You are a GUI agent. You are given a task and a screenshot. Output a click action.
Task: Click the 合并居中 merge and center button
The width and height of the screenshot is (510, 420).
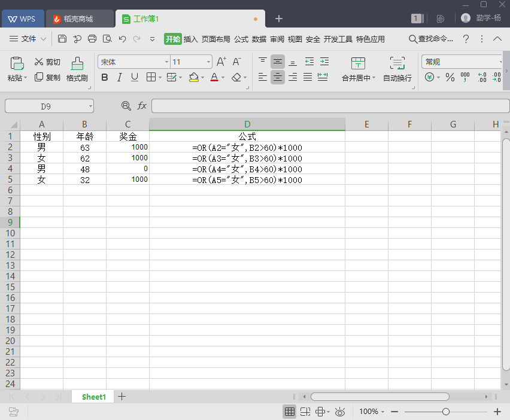(x=358, y=69)
